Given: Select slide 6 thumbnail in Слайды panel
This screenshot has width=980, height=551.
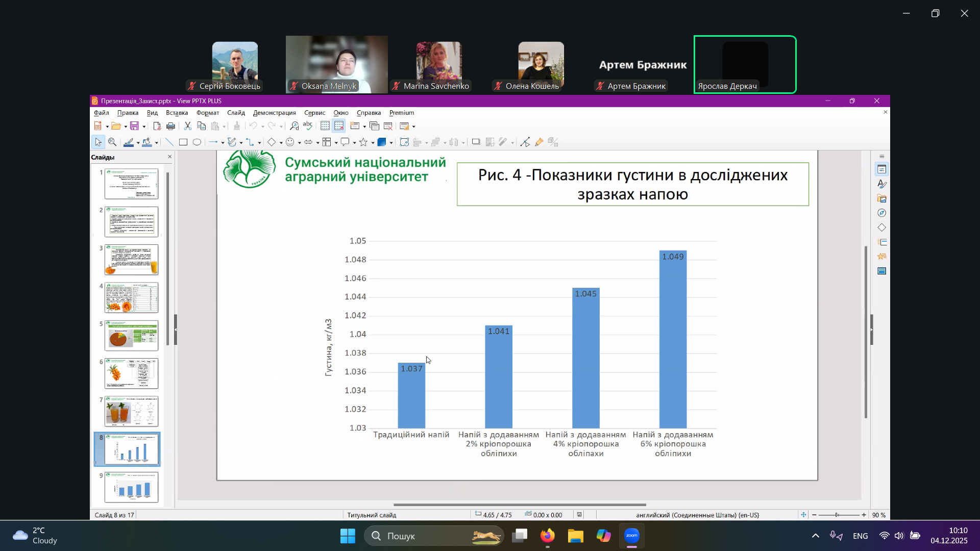Looking at the screenshot, I should [131, 373].
